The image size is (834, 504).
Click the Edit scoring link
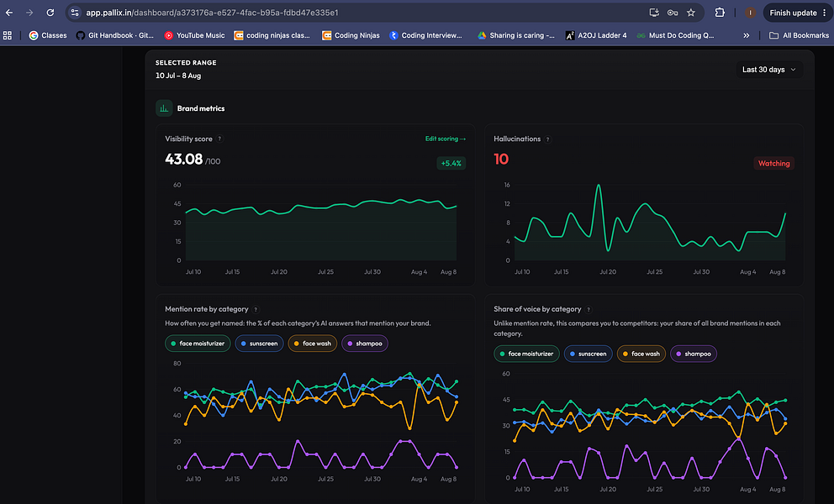tap(446, 139)
